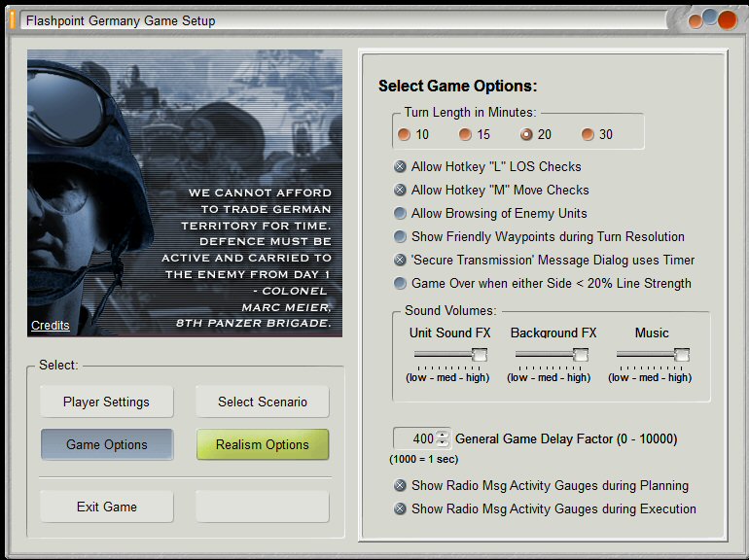This screenshot has height=560, width=749.
Task: Click the Colonel Marc Meier quote image
Action: 185,193
